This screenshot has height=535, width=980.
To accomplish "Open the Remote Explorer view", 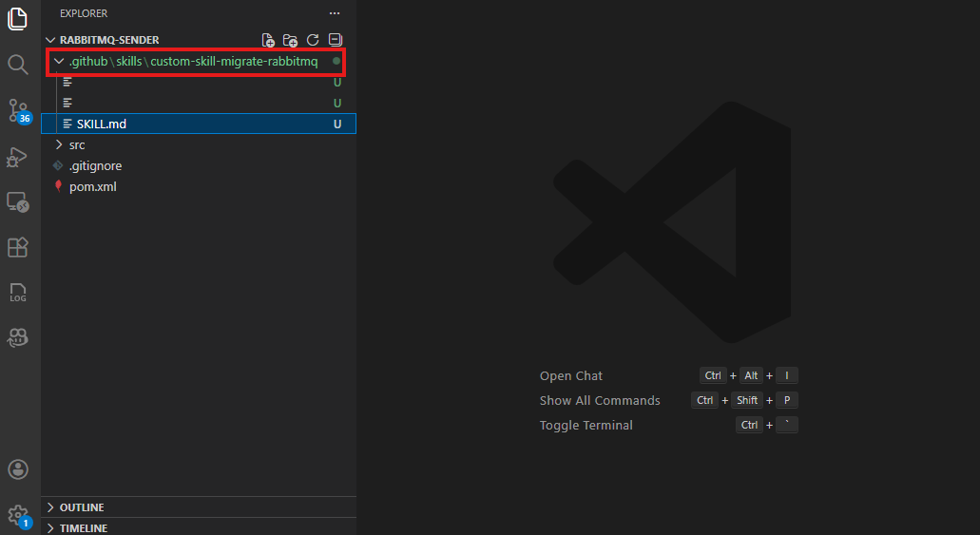I will 18,201.
